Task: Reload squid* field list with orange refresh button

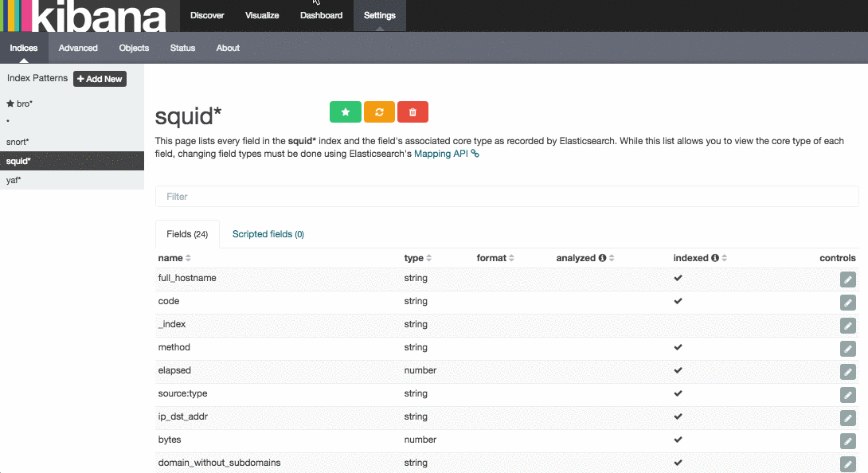Action: click(x=379, y=112)
